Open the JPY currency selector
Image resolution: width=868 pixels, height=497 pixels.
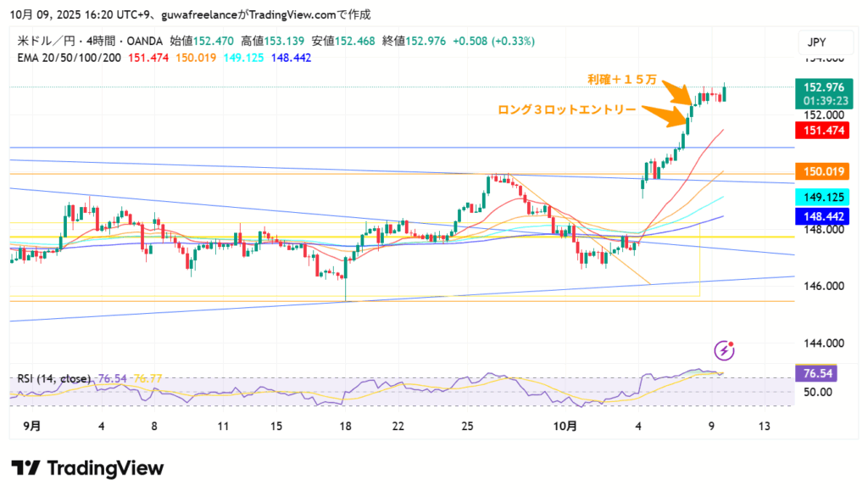tap(816, 42)
